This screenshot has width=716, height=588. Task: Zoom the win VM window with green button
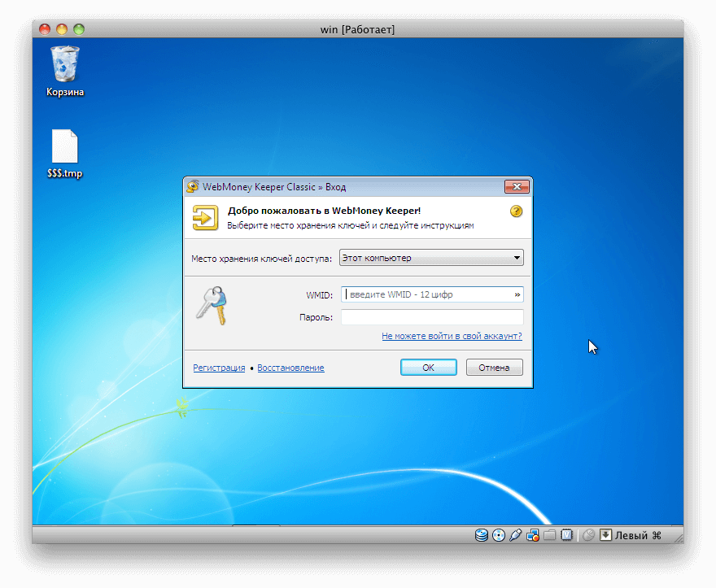(79, 29)
